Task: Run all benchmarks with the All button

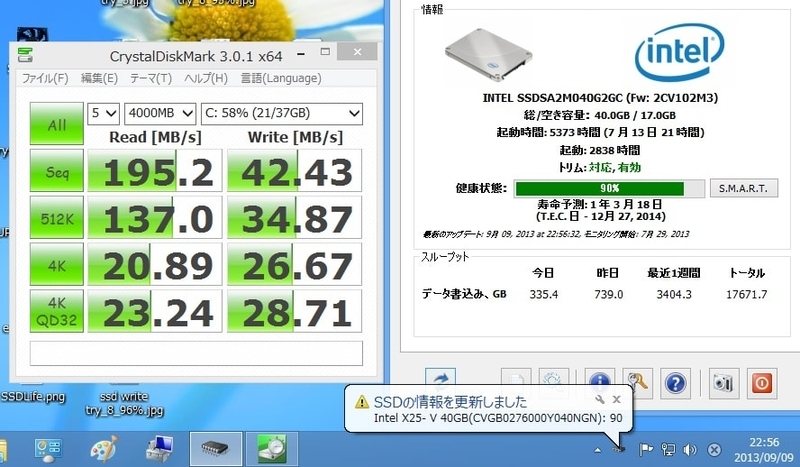Action: click(57, 124)
